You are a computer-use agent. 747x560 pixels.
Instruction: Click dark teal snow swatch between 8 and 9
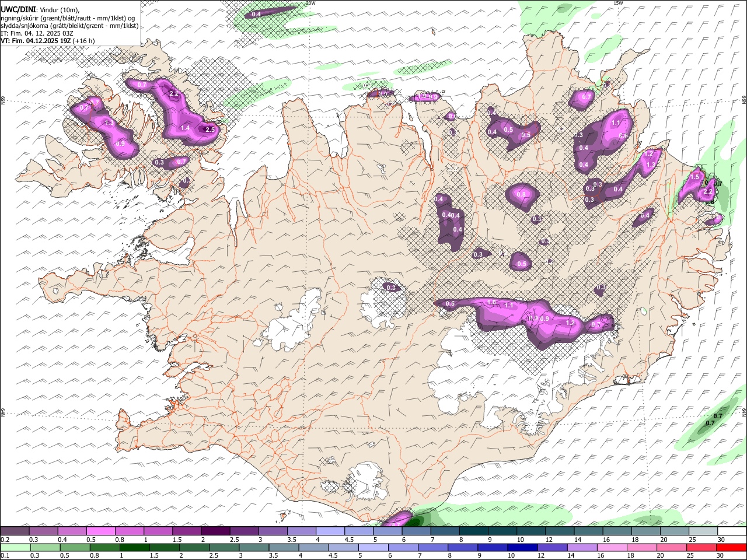(474, 531)
